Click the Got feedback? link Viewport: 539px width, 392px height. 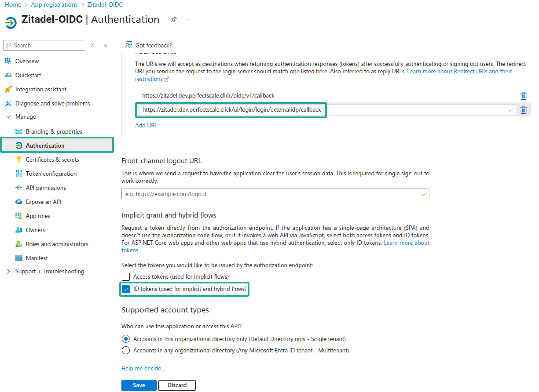point(153,45)
